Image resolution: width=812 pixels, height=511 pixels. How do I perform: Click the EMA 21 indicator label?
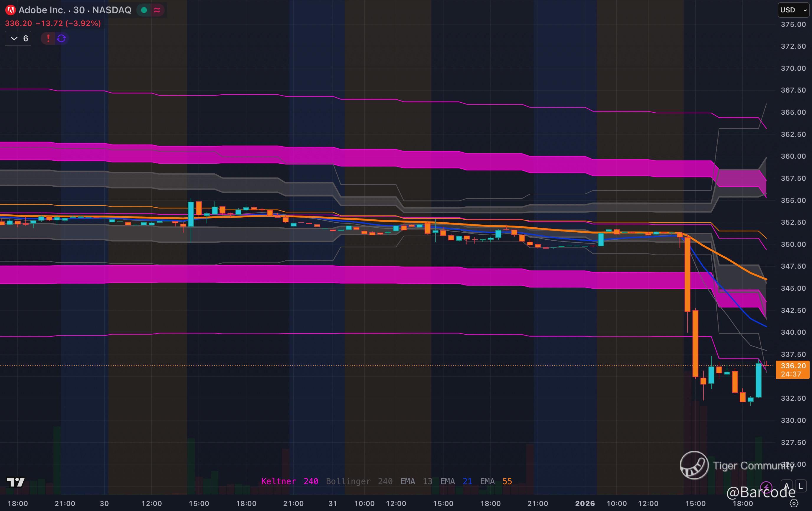456,481
